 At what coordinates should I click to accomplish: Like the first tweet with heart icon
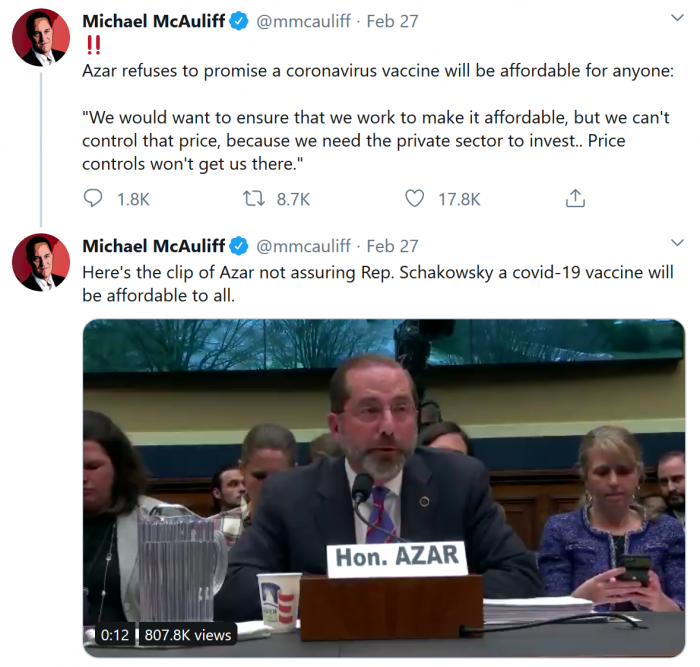[414, 199]
